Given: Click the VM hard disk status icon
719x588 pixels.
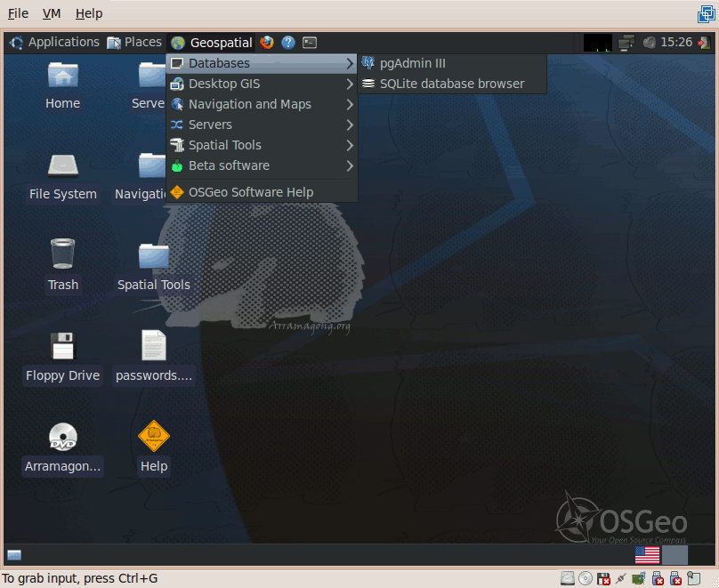Looking at the screenshot, I should (568, 578).
